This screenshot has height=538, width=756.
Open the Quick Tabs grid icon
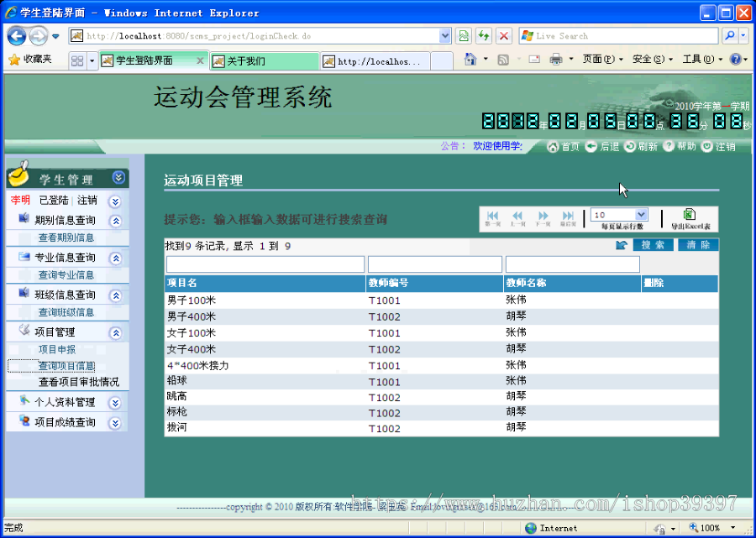pos(77,61)
